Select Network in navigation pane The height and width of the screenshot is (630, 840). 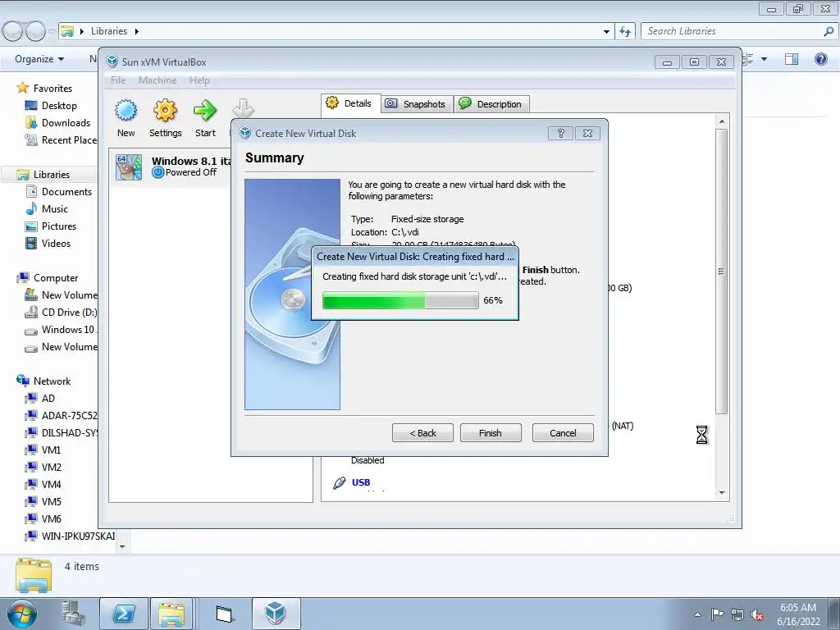[x=52, y=381]
